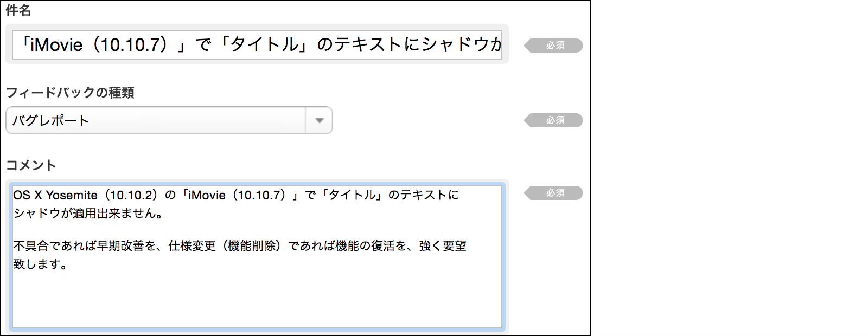Click the line "シャドウが適用出来ません。" in comment

coord(88,214)
